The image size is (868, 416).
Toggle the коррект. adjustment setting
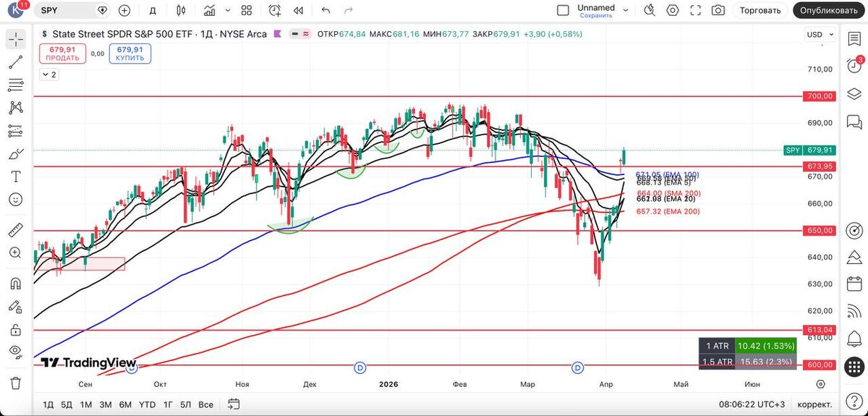pos(814,404)
